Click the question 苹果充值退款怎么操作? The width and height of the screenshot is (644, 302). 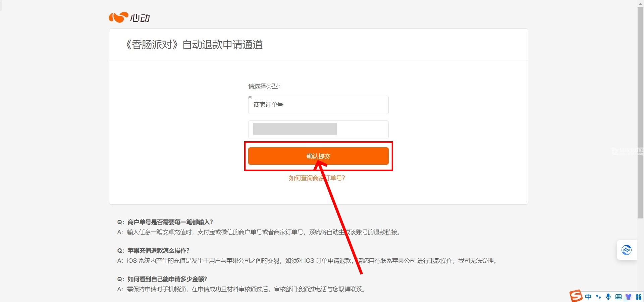click(x=158, y=251)
